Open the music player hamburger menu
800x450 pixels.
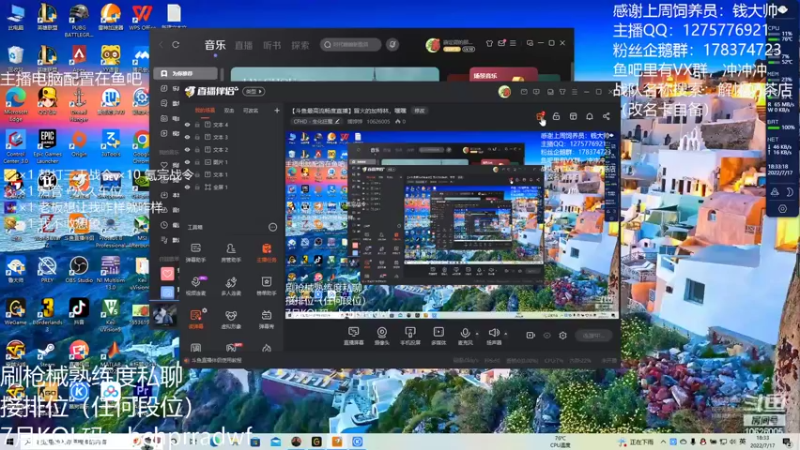513,43
